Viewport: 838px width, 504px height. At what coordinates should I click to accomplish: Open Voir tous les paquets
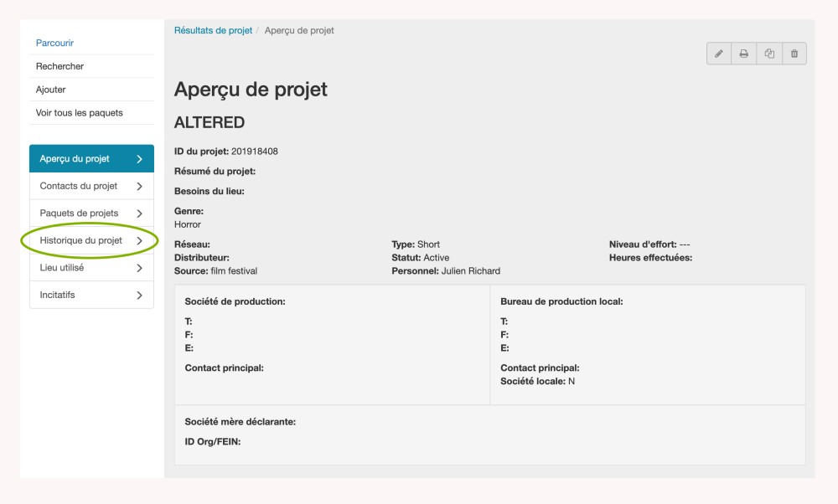pyautogui.click(x=80, y=113)
